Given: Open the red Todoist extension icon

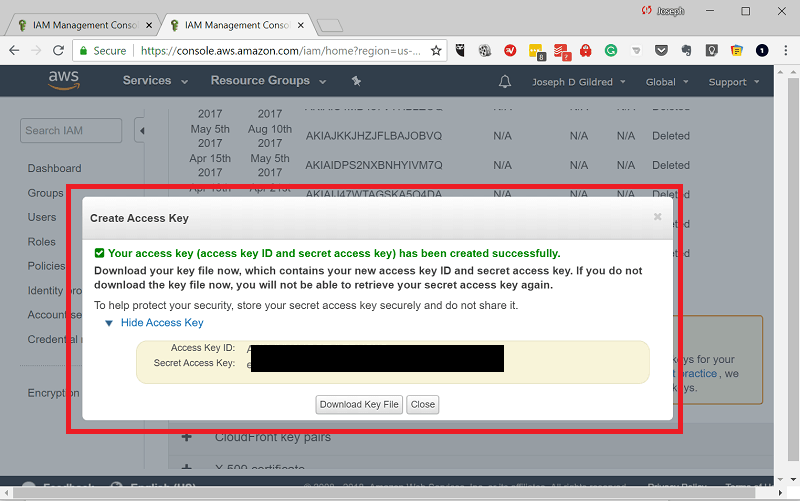Looking at the screenshot, I should pos(562,52).
